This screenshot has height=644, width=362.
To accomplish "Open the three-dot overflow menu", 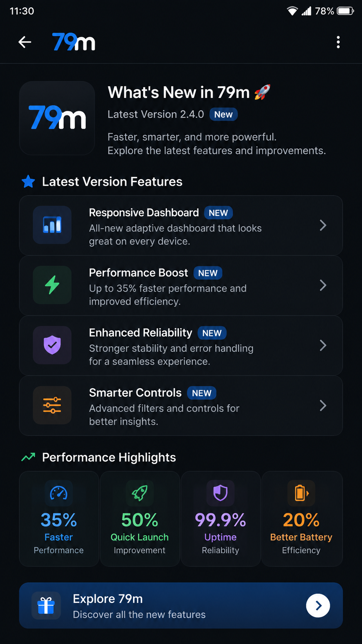I will click(338, 42).
